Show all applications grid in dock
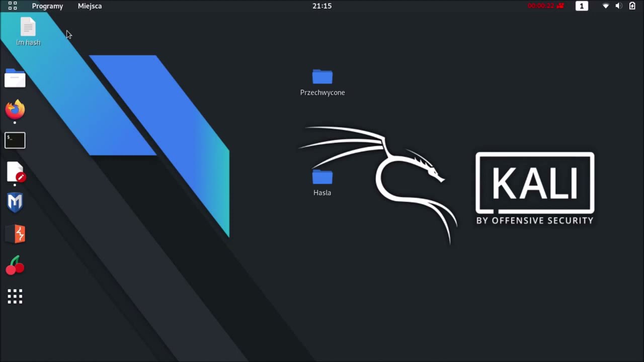Screen dimensions: 644x362 coord(15,297)
